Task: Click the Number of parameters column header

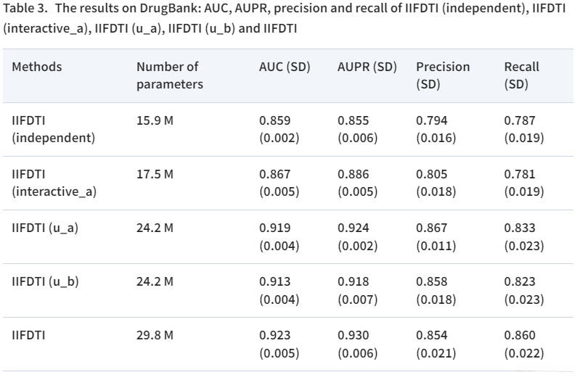Action: click(x=169, y=75)
